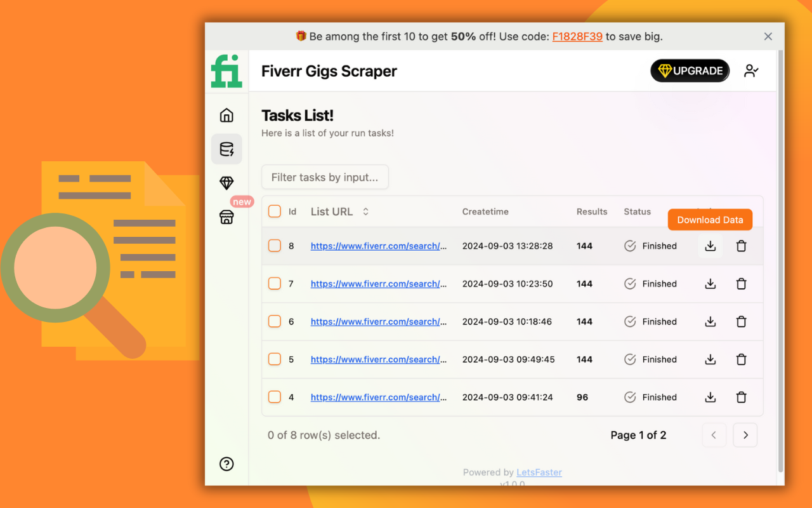
Task: Select the checkbox for task 4
Action: pyautogui.click(x=274, y=398)
